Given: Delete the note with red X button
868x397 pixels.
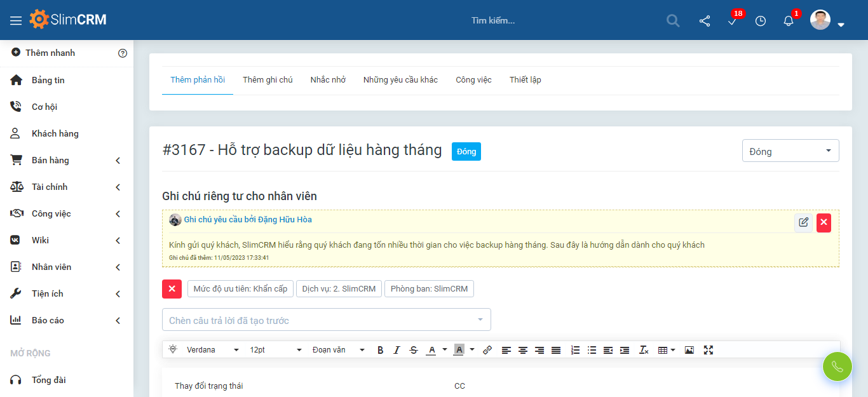Looking at the screenshot, I should click(824, 222).
